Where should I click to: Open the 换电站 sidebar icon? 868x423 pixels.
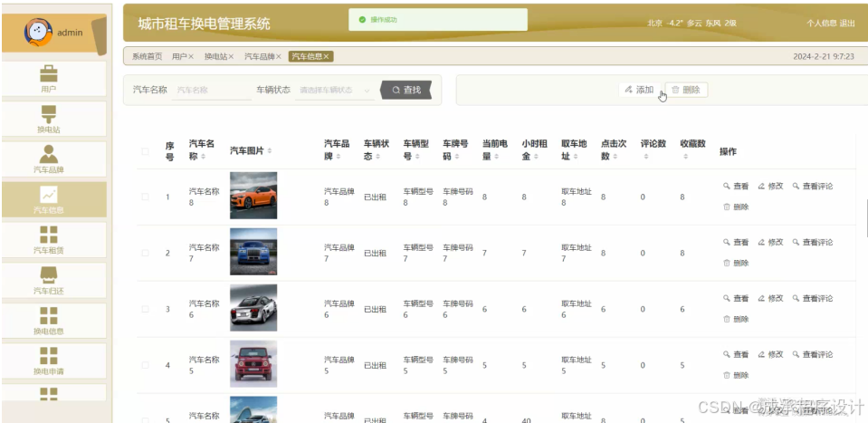coord(49,114)
